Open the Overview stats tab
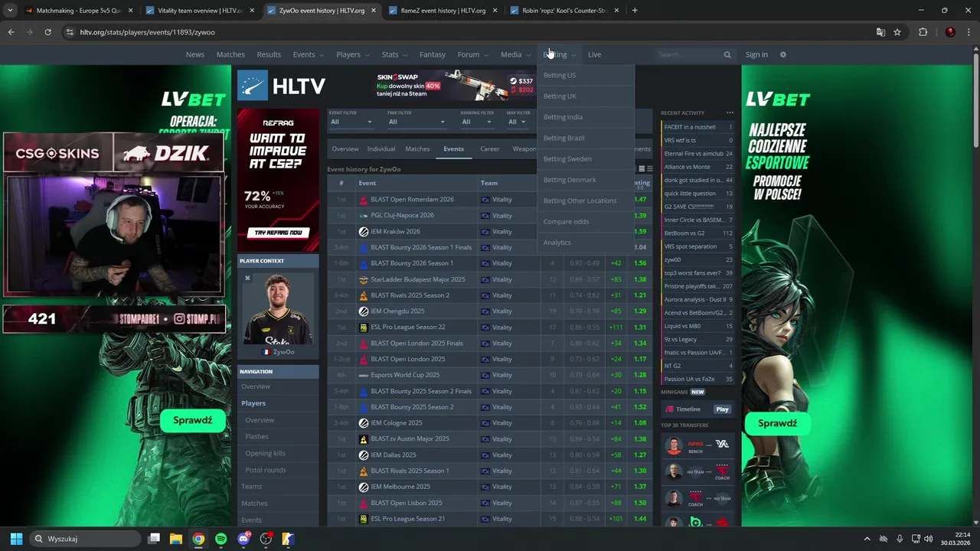 [x=345, y=148]
